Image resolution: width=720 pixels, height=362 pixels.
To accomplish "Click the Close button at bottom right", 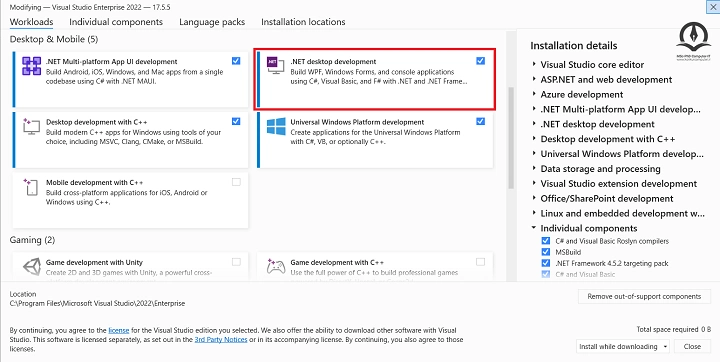I will (x=692, y=346).
